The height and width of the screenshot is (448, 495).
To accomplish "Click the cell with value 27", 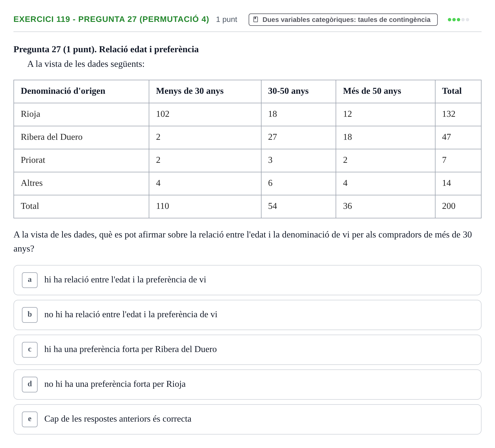I will point(299,138).
